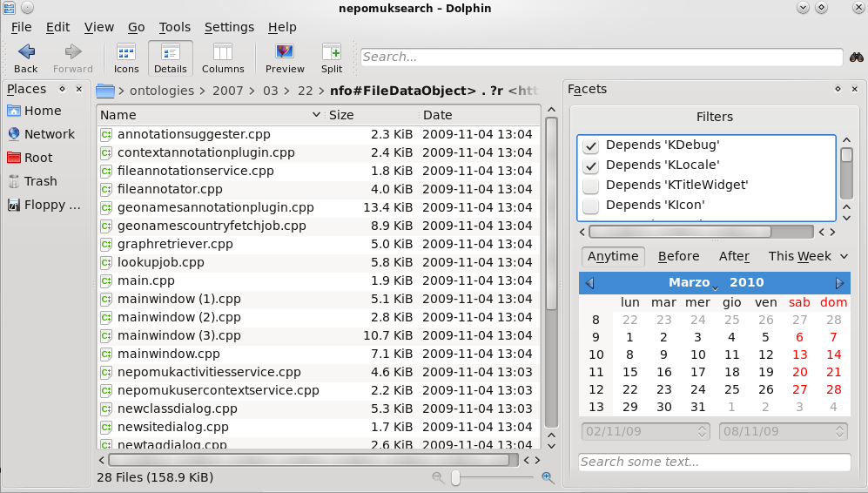Switch to Columns view mode
Screen dimensions: 868x493
pyautogui.click(x=223, y=57)
